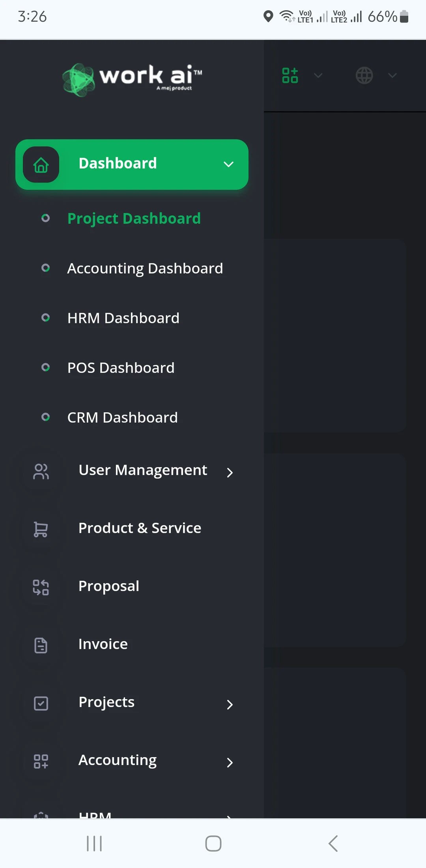Select Project Dashboard menu item
The width and height of the screenshot is (426, 868).
pyautogui.click(x=134, y=218)
